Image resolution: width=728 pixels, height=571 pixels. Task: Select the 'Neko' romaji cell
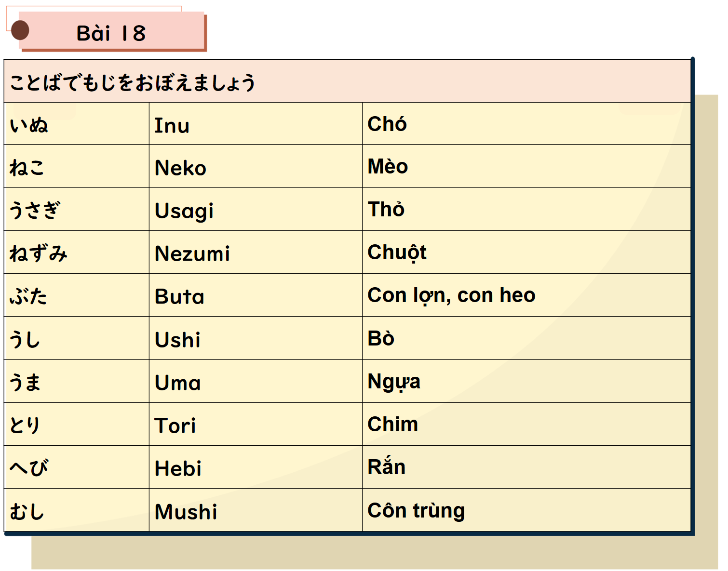pyautogui.click(x=256, y=166)
